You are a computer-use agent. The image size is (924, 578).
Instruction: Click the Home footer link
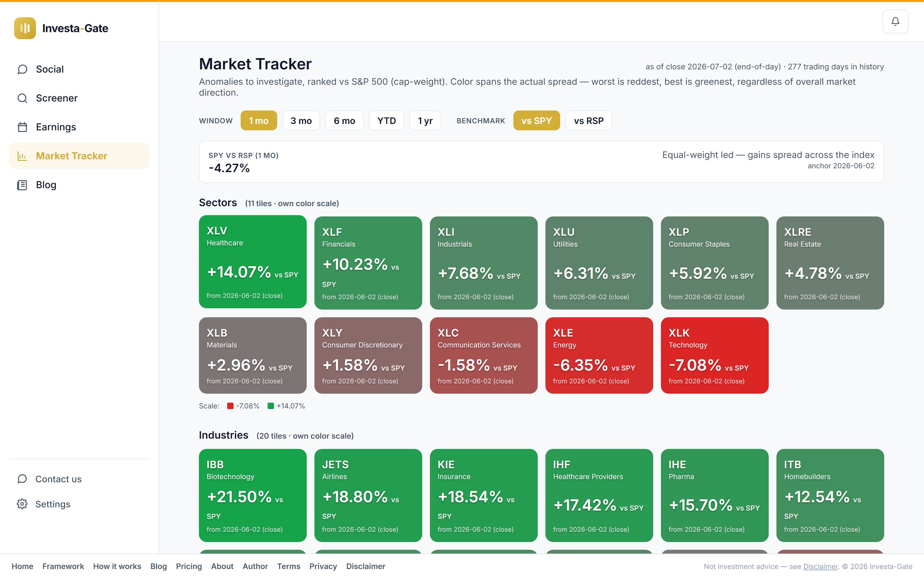coord(22,566)
